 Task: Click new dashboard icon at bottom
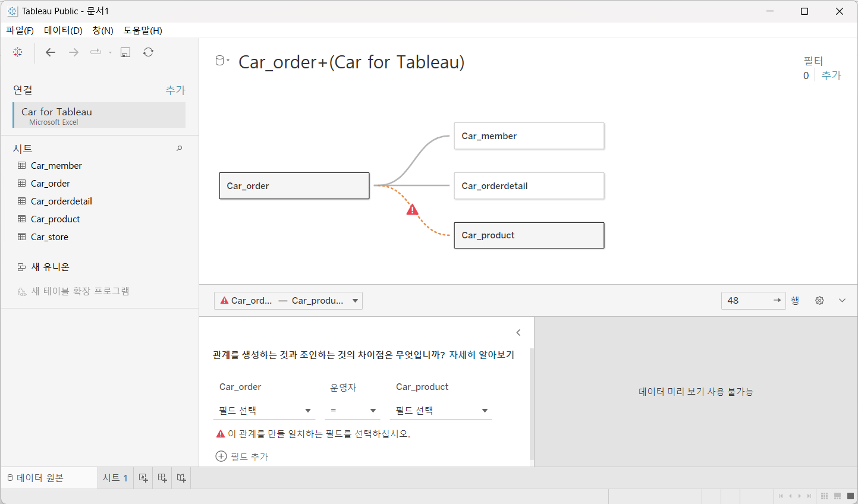(162, 478)
